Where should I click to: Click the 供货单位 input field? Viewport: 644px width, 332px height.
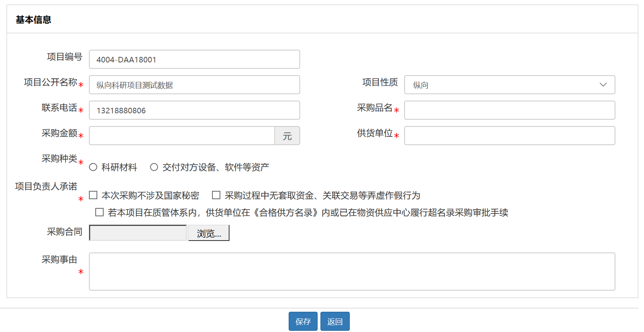(509, 136)
